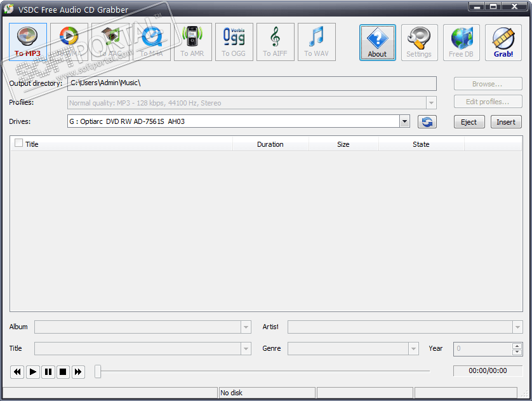Click the playback position slider handle
532x401 pixels.
98,372
